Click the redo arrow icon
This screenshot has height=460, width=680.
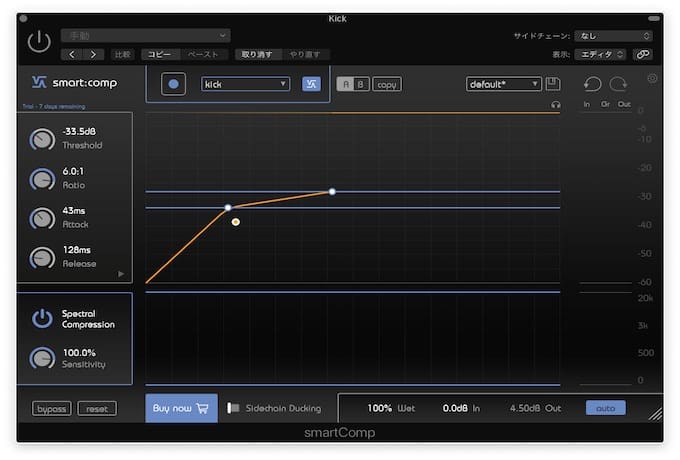tap(618, 84)
